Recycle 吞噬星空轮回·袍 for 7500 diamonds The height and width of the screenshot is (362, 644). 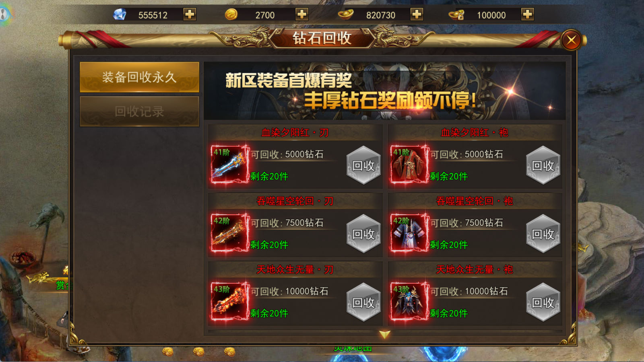point(543,234)
